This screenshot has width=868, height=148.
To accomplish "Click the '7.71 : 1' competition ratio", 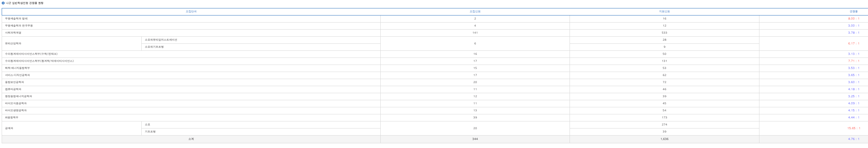I will coord(853,61).
